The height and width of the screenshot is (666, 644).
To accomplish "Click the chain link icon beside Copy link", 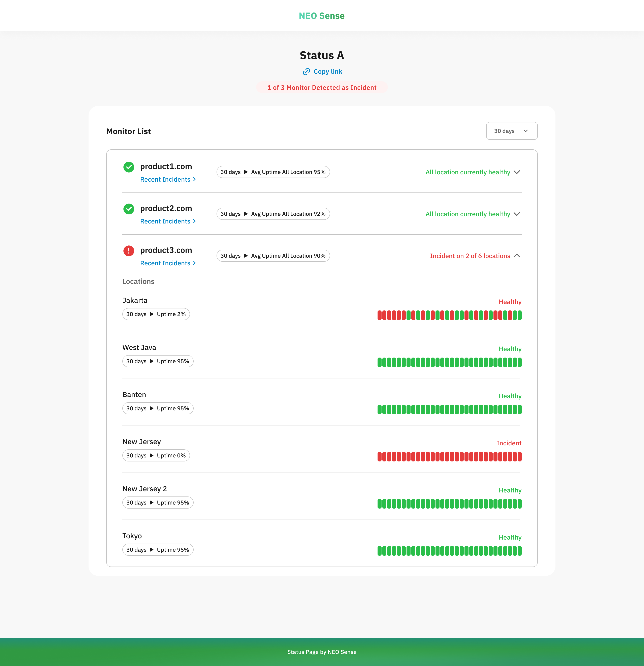I will point(306,72).
